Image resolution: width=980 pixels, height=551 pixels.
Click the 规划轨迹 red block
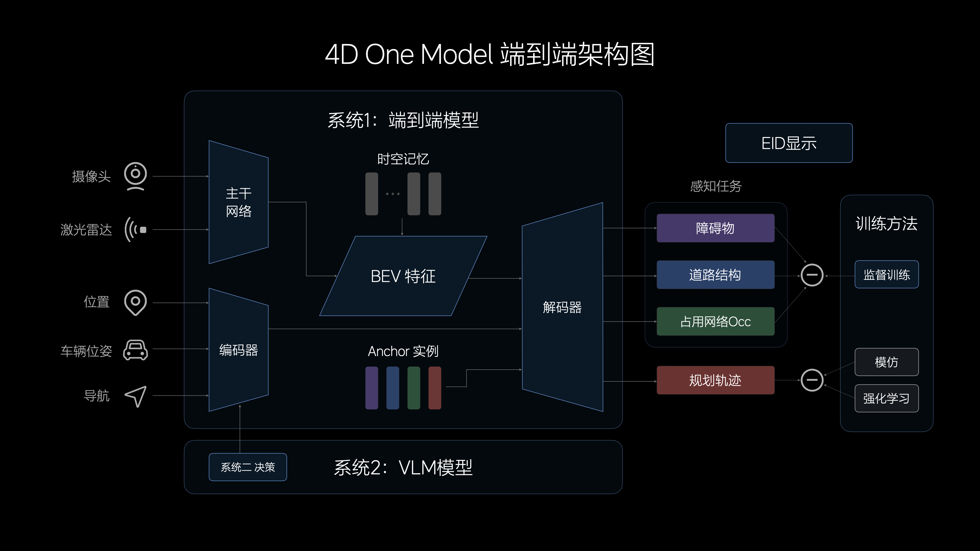point(715,380)
